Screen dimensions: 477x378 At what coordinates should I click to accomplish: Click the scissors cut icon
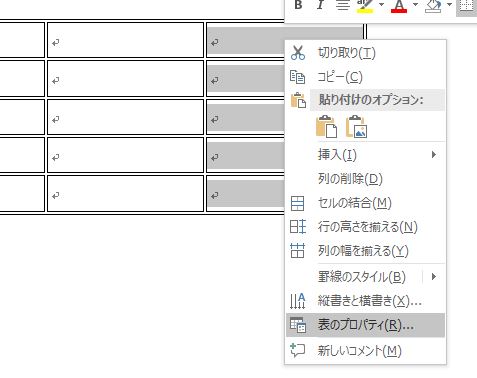point(298,53)
